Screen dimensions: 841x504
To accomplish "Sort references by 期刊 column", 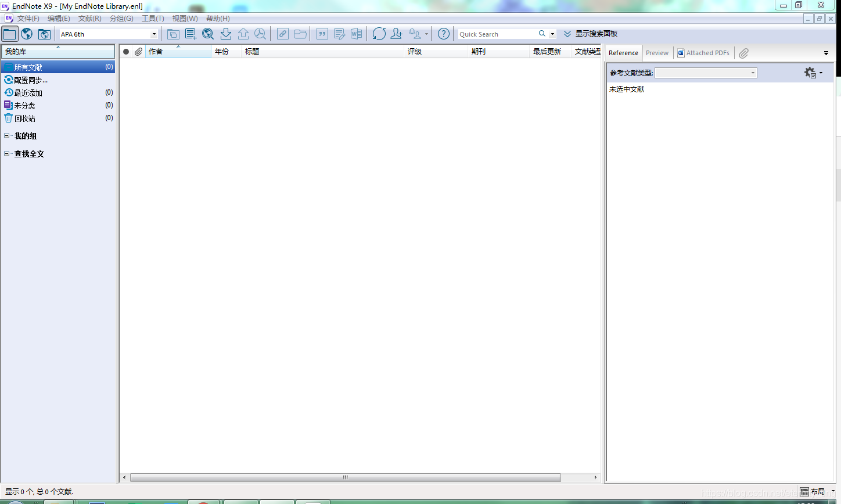I will [499, 52].
